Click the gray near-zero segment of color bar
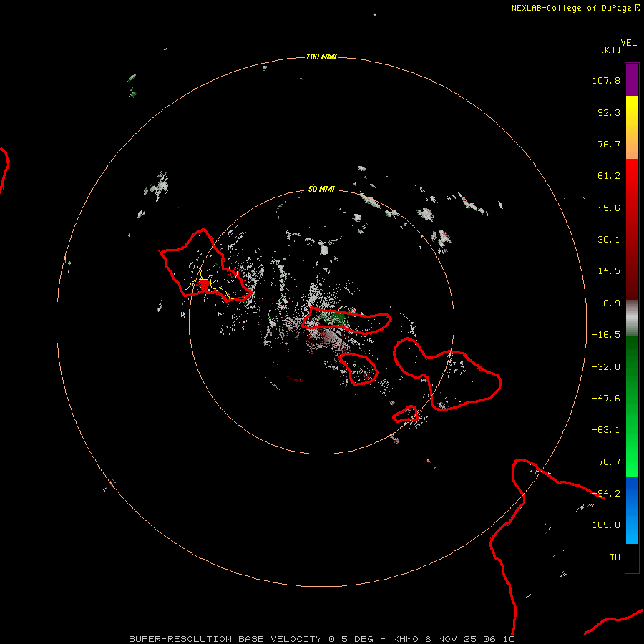Screen dimensions: 644x644 click(x=632, y=318)
